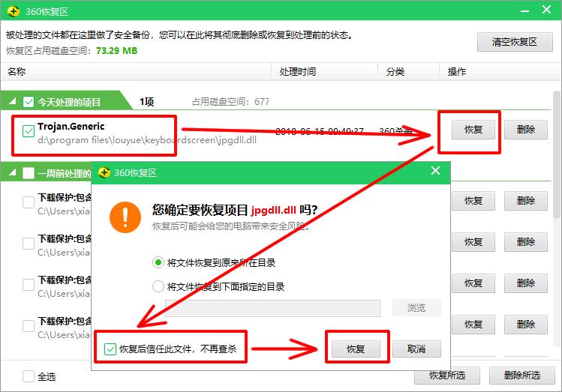562x392 pixels.
Task: Close the restore confirmation dialog
Action: tap(435, 170)
